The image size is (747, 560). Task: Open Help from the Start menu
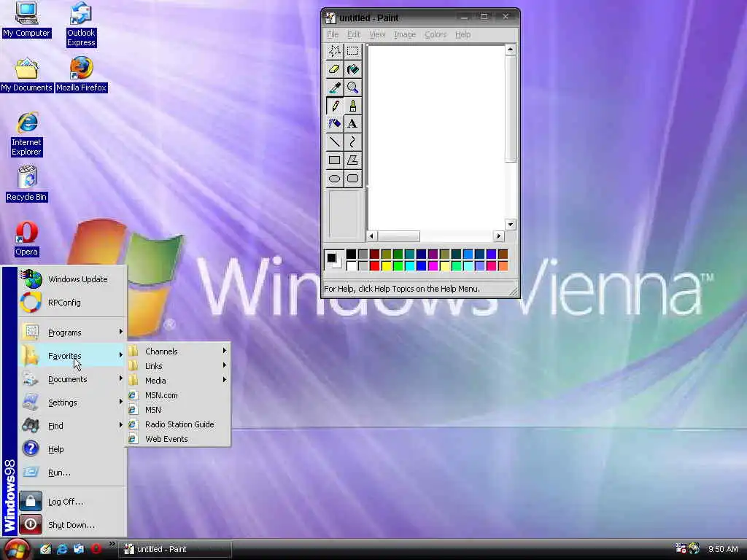[72, 449]
